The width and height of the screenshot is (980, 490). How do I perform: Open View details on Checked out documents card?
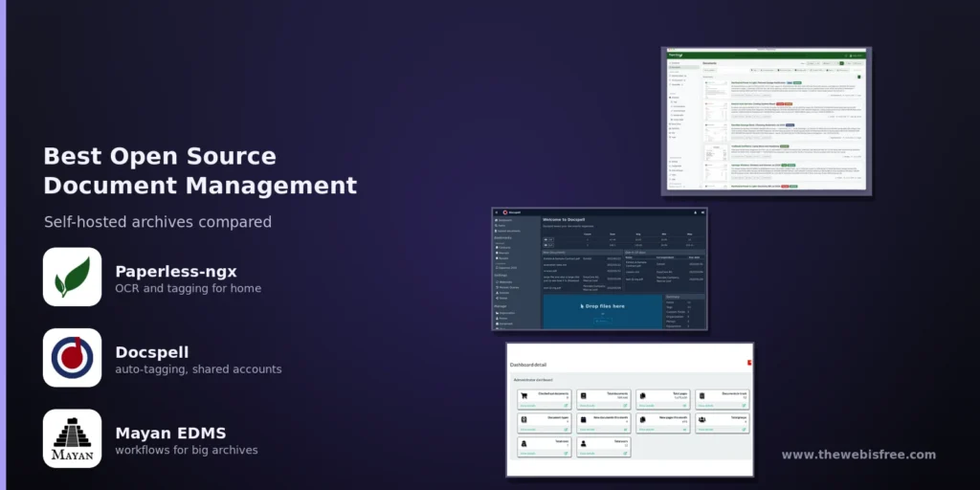(528, 406)
